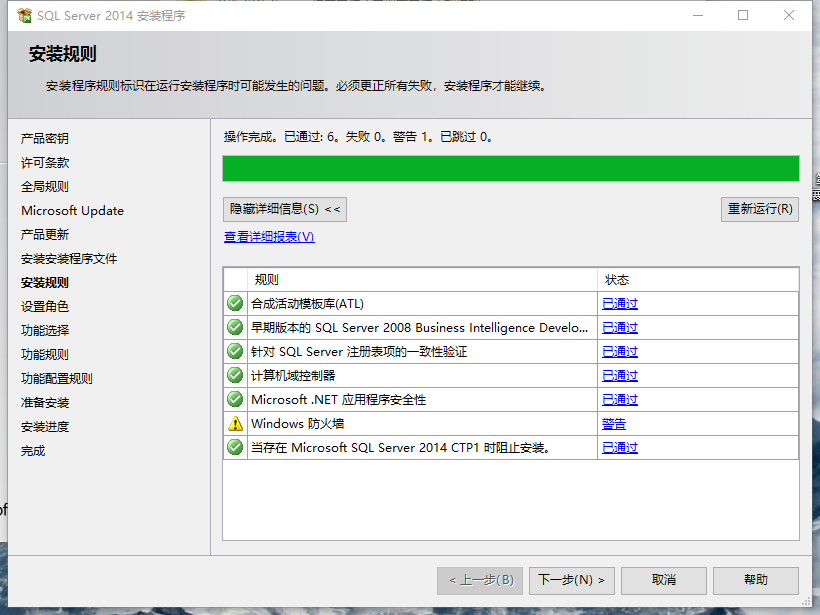
Task: Select 功能配置规则 step in the sidebar
Action: 57,379
